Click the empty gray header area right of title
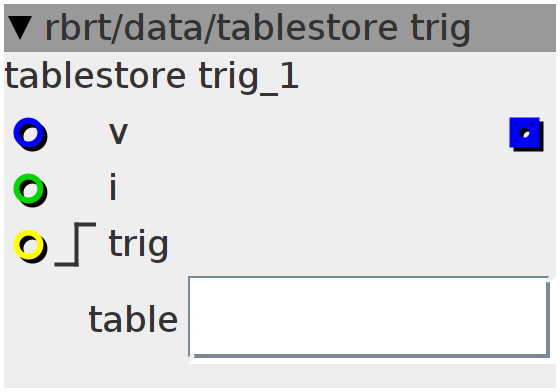The width and height of the screenshot is (560, 392). (513, 28)
